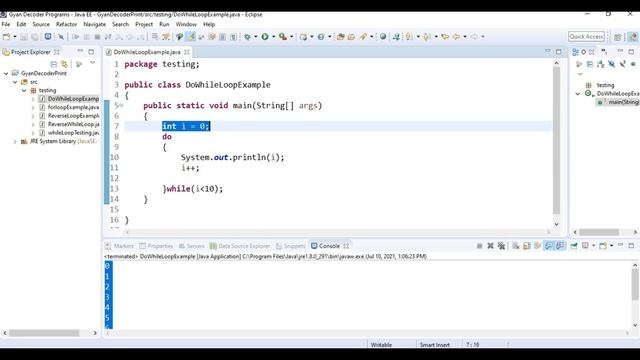Open the Debug button dropdown arrow

point(256,37)
